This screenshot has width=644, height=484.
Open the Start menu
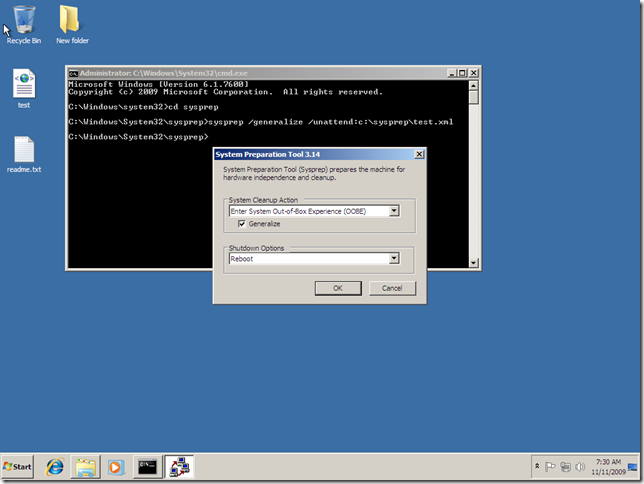17,467
